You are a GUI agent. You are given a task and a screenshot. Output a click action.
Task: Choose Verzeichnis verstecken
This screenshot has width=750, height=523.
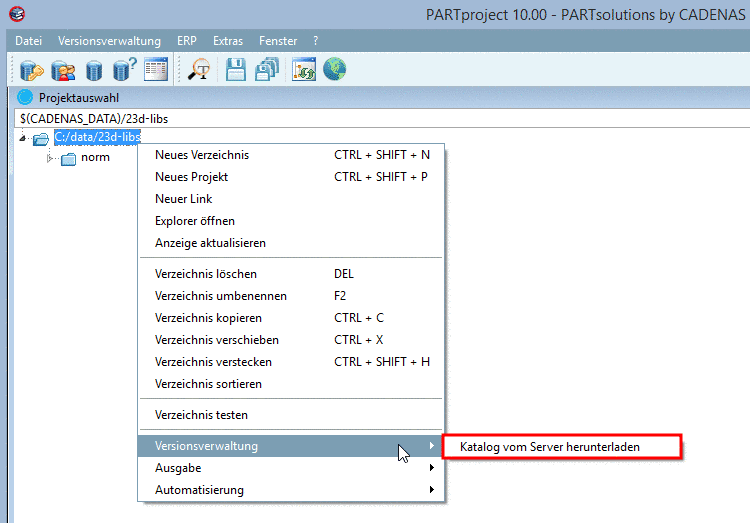(291, 362)
